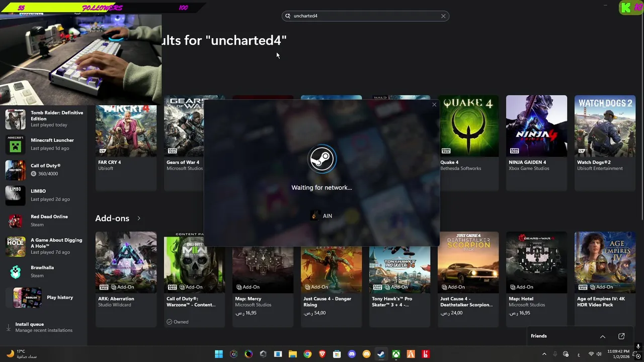This screenshot has height=362, width=644.
Task: Open Microsoft Store from the taskbar
Action: (337, 354)
